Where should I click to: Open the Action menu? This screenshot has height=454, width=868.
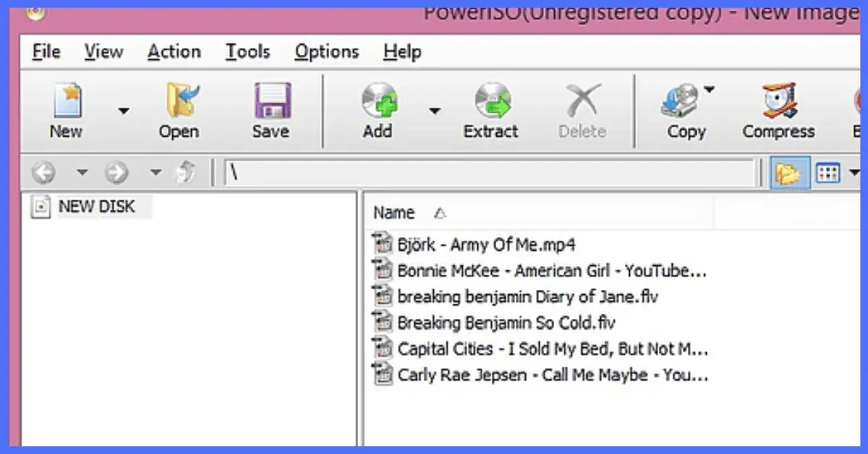pyautogui.click(x=174, y=52)
